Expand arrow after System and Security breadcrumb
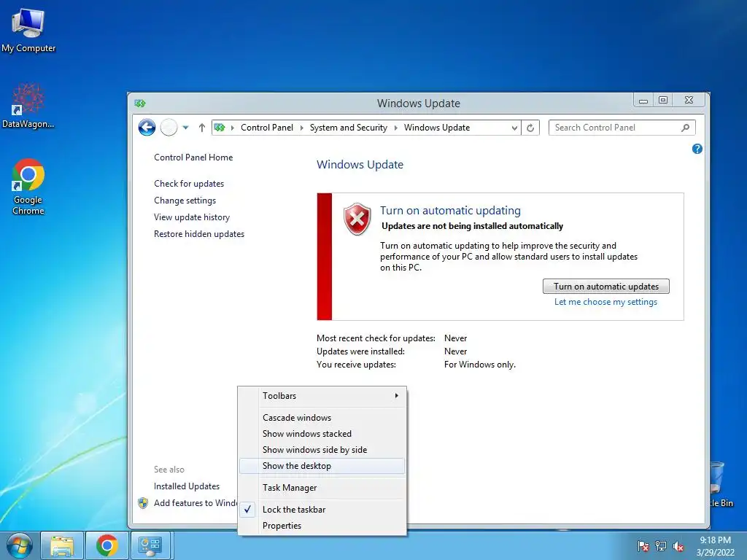This screenshot has height=560, width=747. 396,128
